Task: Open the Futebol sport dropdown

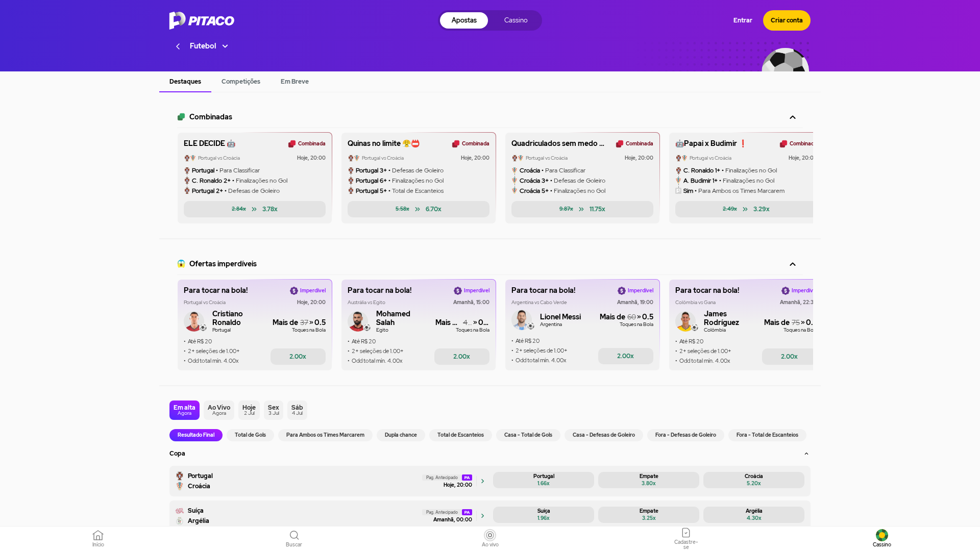Action: click(x=209, y=46)
